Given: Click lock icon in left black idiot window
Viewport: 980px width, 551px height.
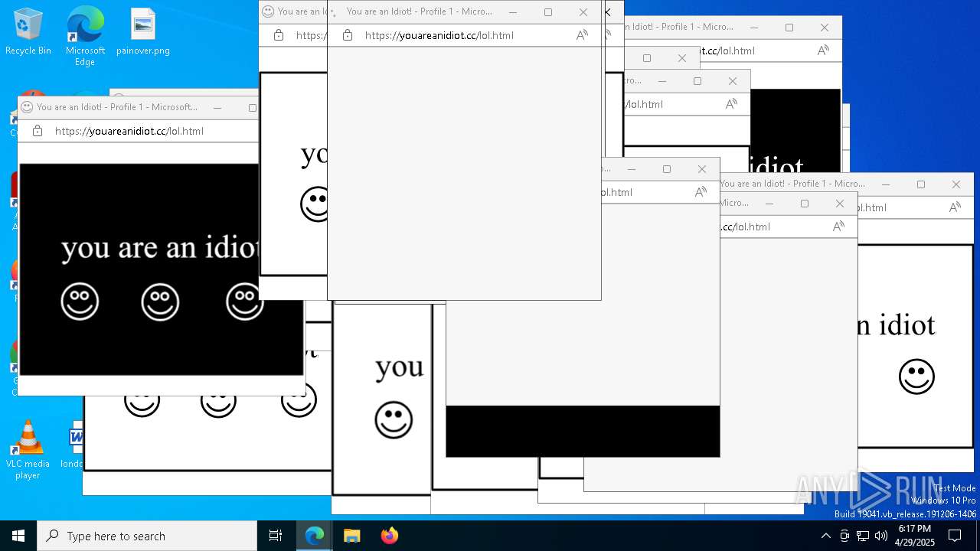Looking at the screenshot, I should coord(38,131).
